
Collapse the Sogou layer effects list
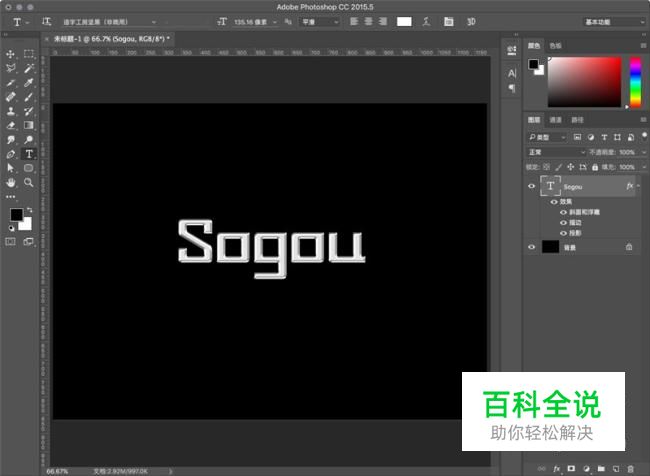pos(638,186)
